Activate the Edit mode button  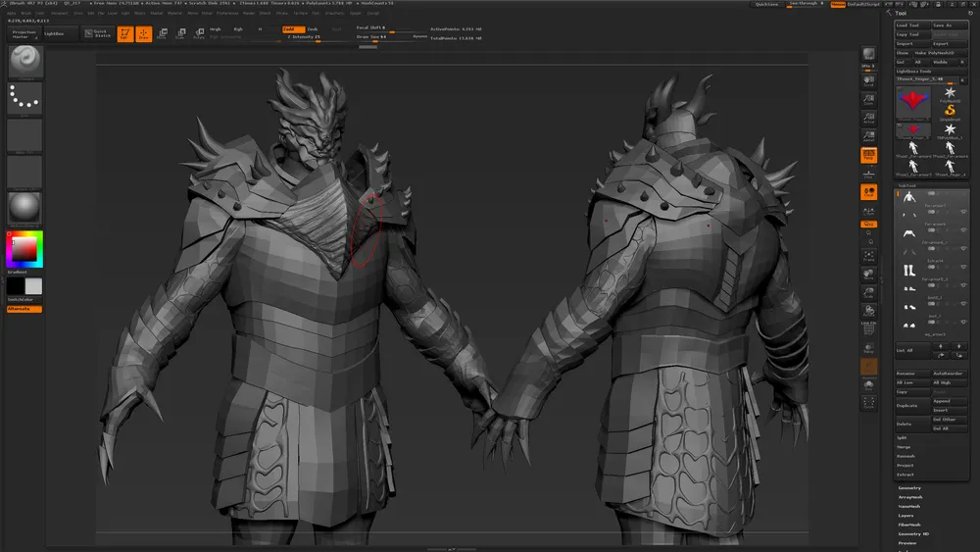click(125, 34)
